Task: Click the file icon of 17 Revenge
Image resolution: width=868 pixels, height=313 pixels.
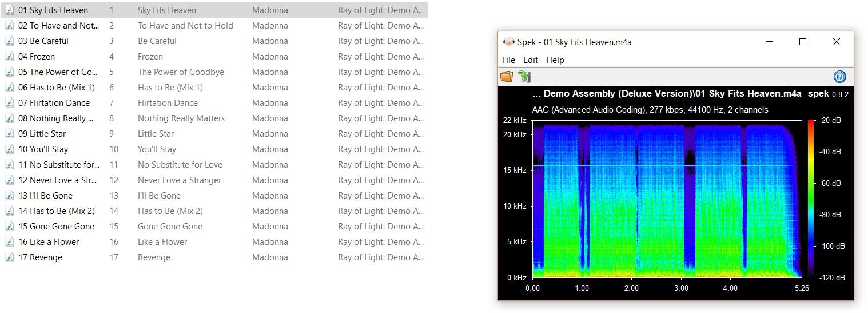Action: [x=10, y=257]
